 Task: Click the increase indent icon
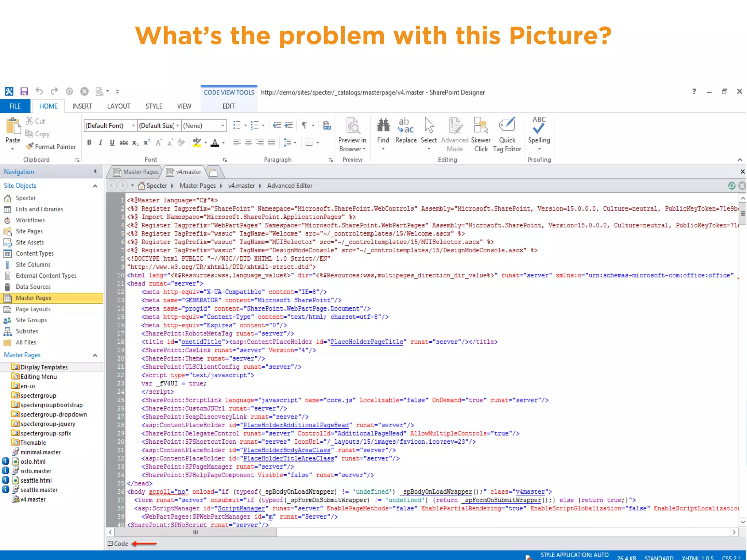tap(289, 125)
